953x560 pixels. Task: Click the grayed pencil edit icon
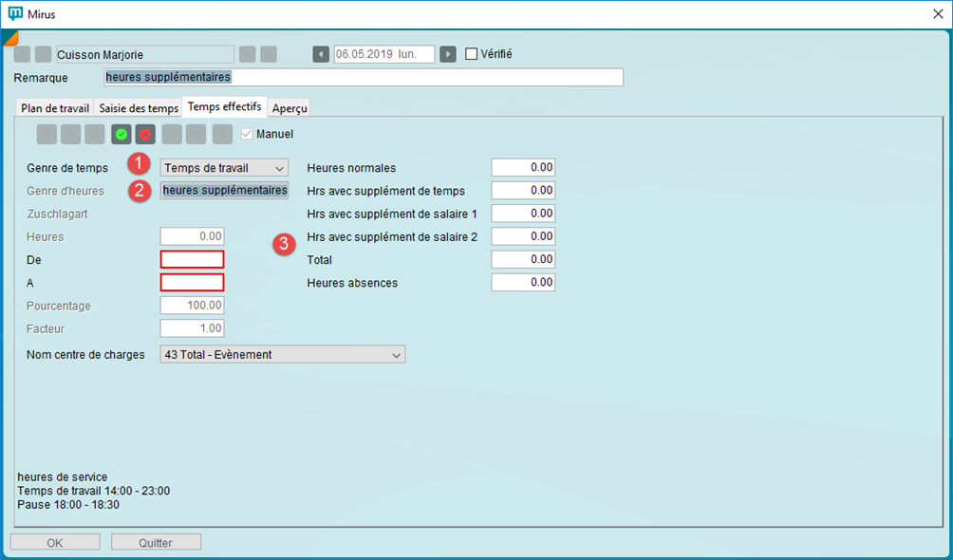click(x=71, y=135)
